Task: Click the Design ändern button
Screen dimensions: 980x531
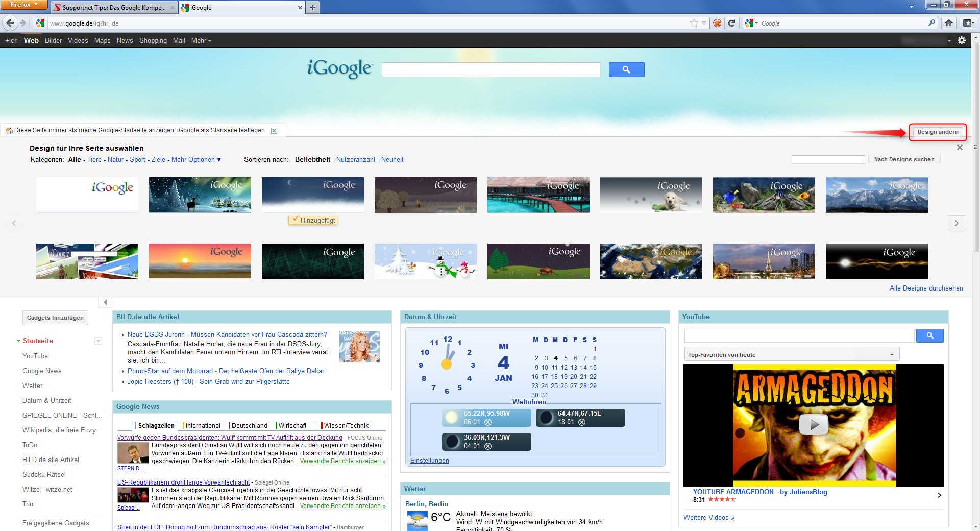Action: click(938, 132)
